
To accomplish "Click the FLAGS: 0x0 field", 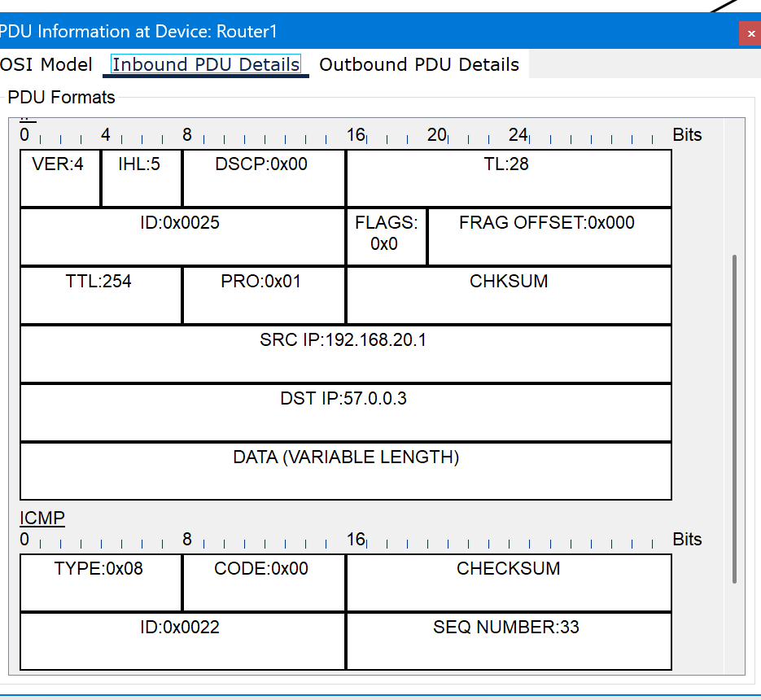I will pos(387,237).
